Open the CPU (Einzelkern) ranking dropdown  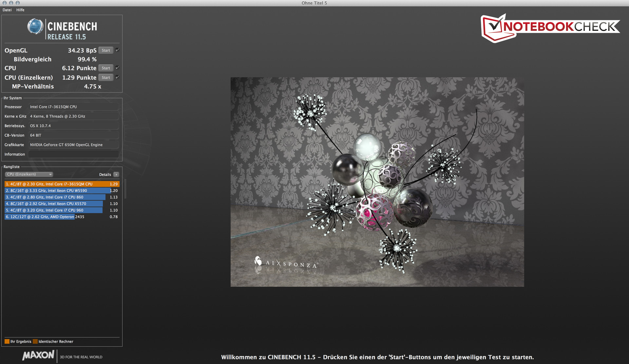(x=29, y=174)
